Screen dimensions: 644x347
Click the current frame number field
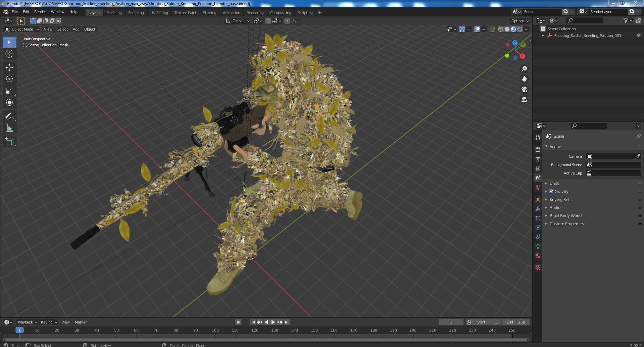(x=451, y=322)
